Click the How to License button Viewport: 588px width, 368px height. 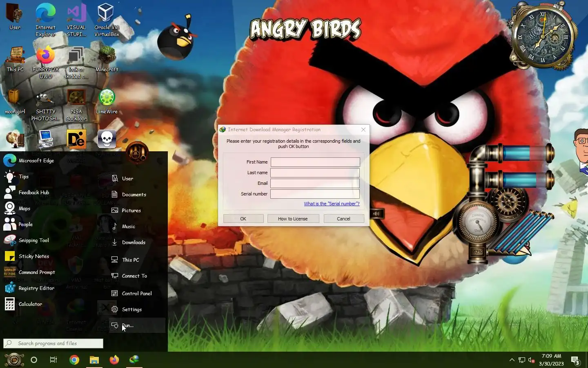coord(293,219)
